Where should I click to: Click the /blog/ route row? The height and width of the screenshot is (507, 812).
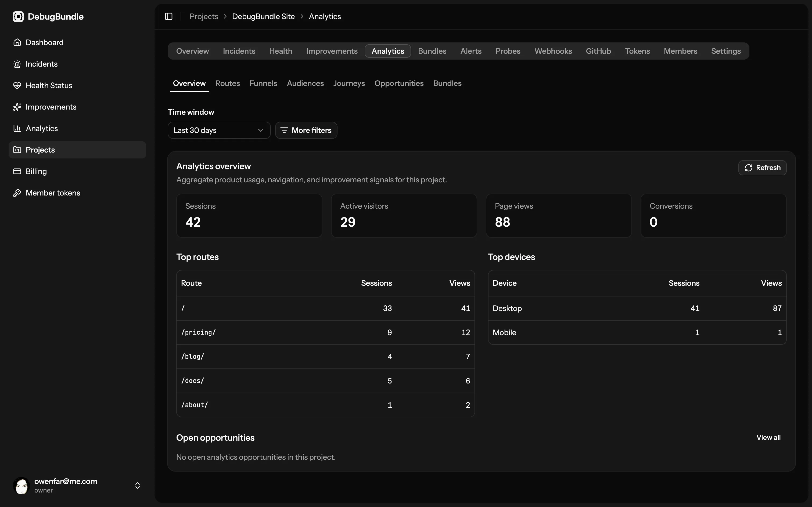325,356
